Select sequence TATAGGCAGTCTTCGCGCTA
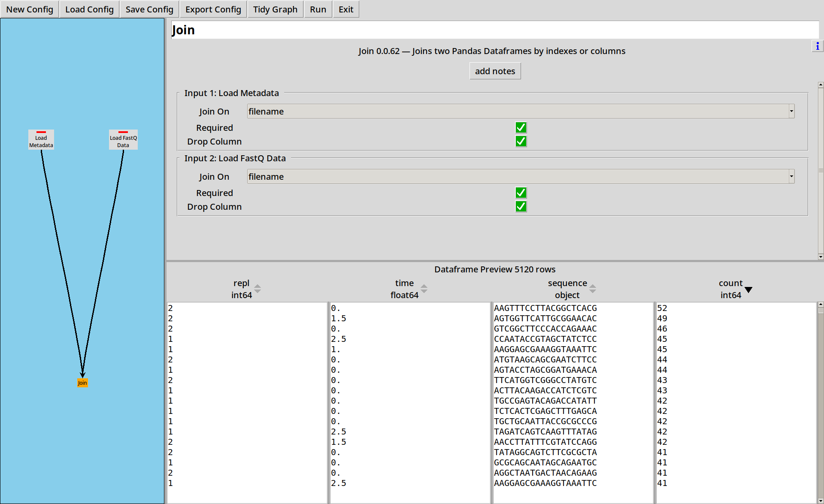Viewport: 824px width, 504px height. [x=545, y=452]
